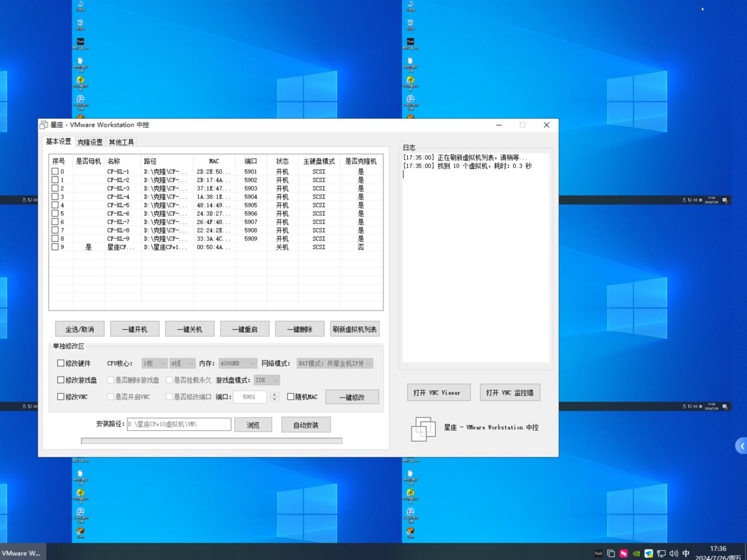Enable the 修改游戏盘 checkbox

click(61, 380)
